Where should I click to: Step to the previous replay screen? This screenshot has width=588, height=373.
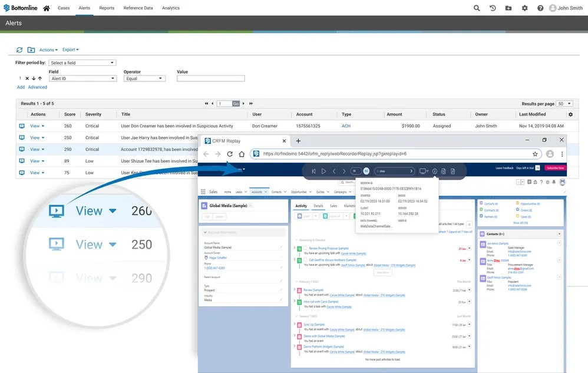click(333, 171)
